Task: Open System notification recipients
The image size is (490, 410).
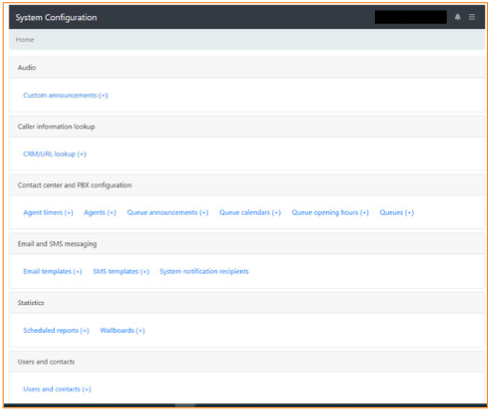Action: (x=204, y=272)
